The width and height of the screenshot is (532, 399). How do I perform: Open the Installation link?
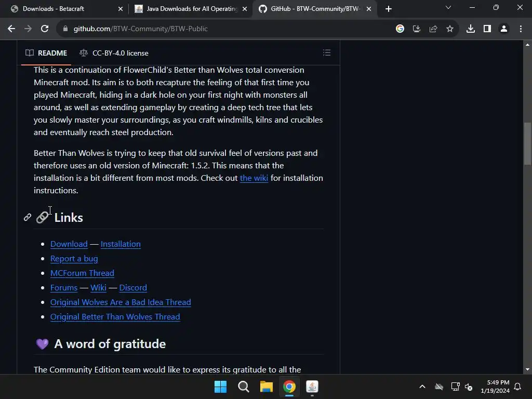click(121, 244)
